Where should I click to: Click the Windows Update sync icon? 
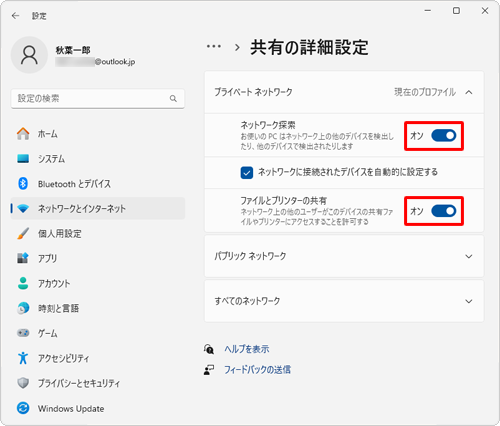pos(23,408)
